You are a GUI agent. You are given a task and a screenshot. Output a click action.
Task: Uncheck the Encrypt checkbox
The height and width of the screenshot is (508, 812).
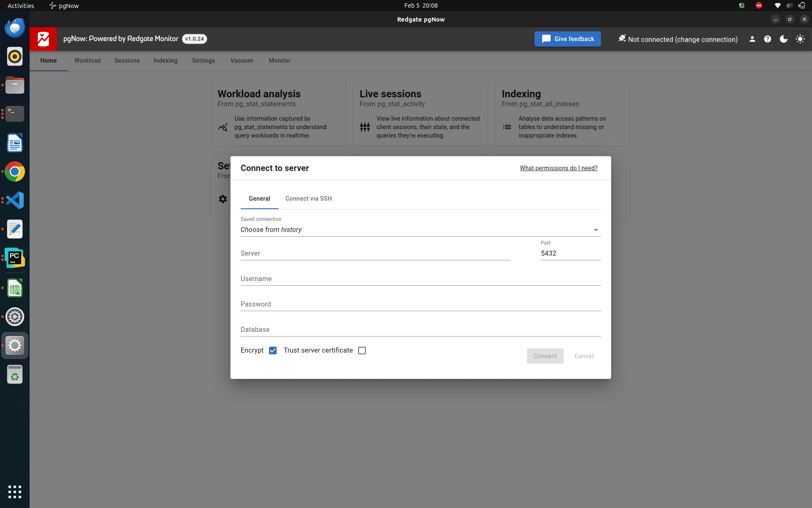[272, 350]
